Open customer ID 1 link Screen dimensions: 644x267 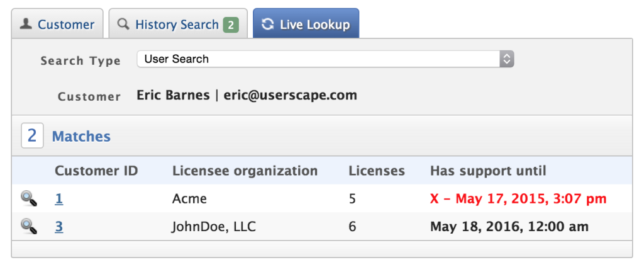58,199
